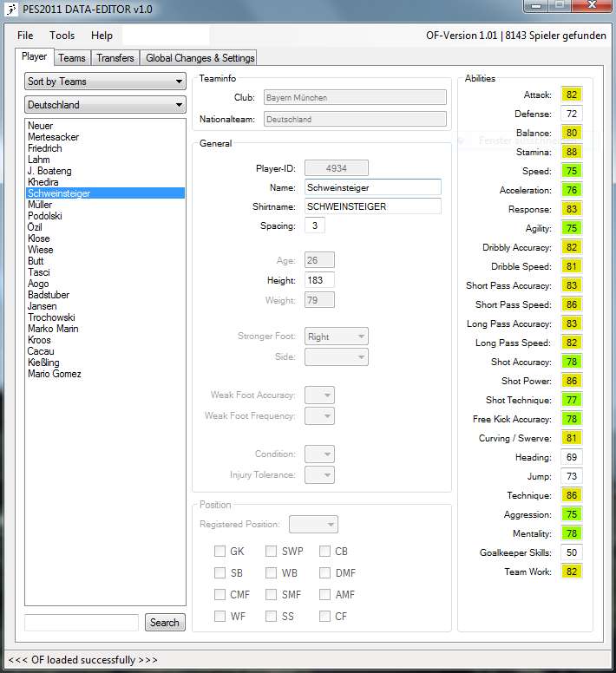Tick the GK position checkbox

[x=220, y=552]
